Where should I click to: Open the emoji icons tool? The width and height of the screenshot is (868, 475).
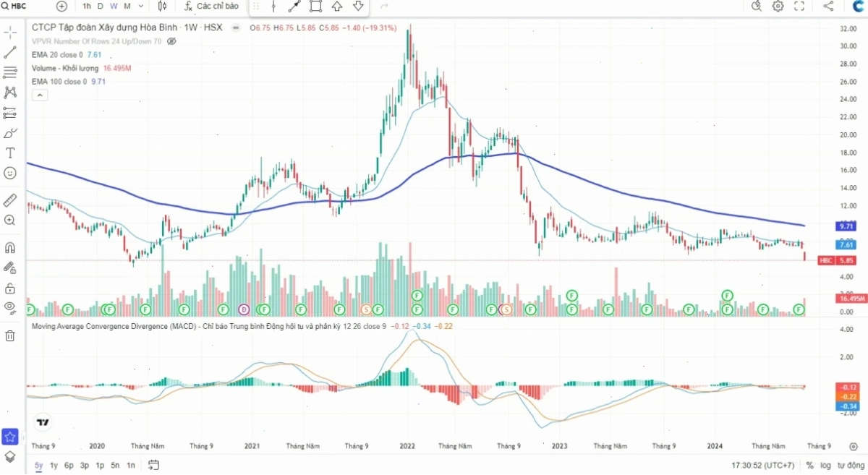coord(10,173)
